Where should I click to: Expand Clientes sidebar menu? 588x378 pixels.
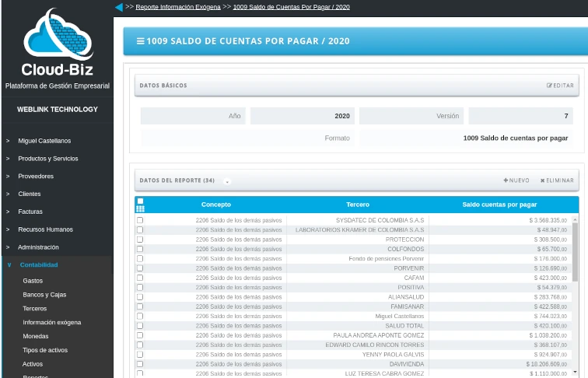[x=30, y=194]
